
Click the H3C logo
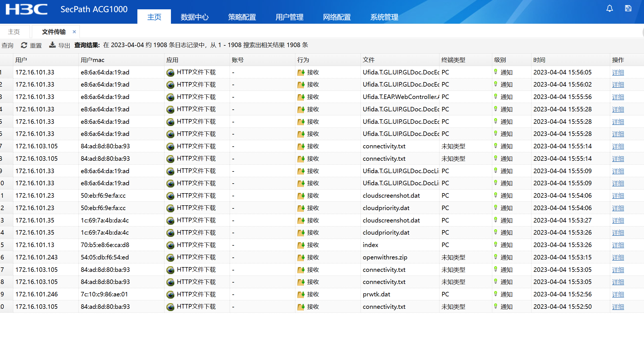click(27, 9)
